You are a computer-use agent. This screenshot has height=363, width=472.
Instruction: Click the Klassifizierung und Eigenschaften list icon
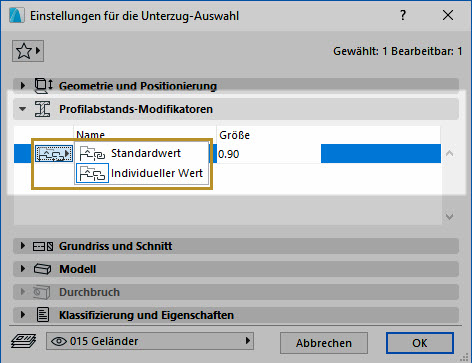43,315
